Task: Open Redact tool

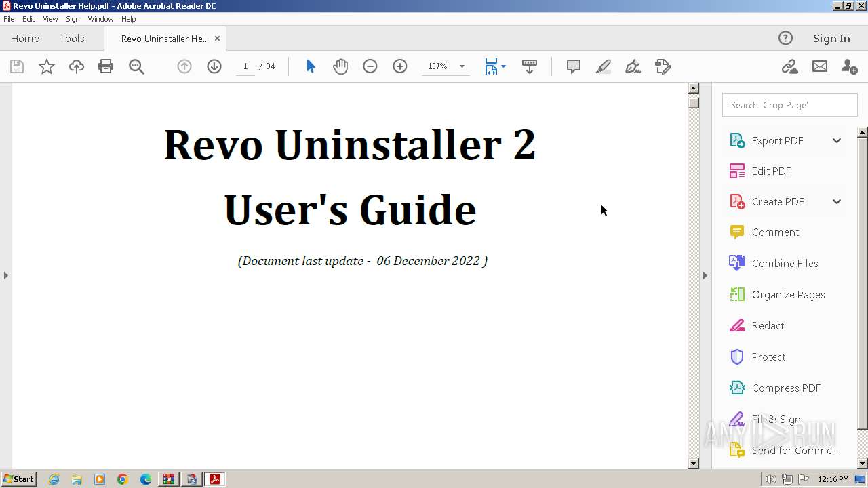Action: tap(768, 325)
